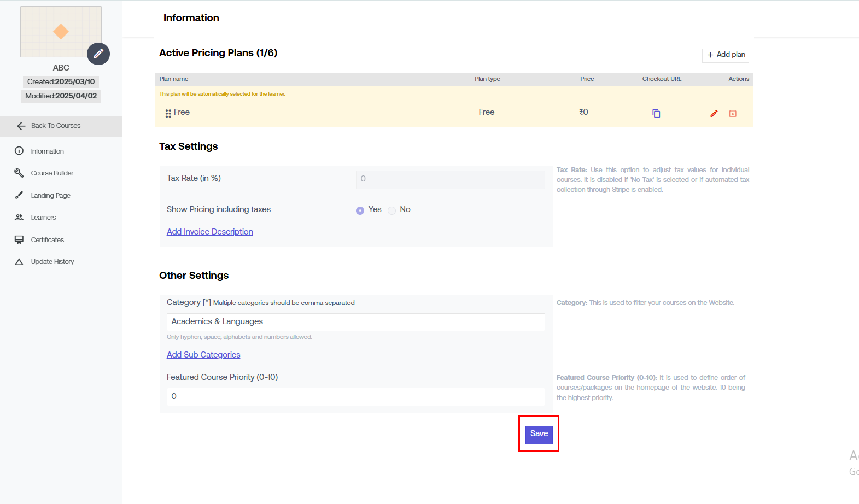Open Add Invoice Description link
Screen dimensions: 859x504
(210, 232)
